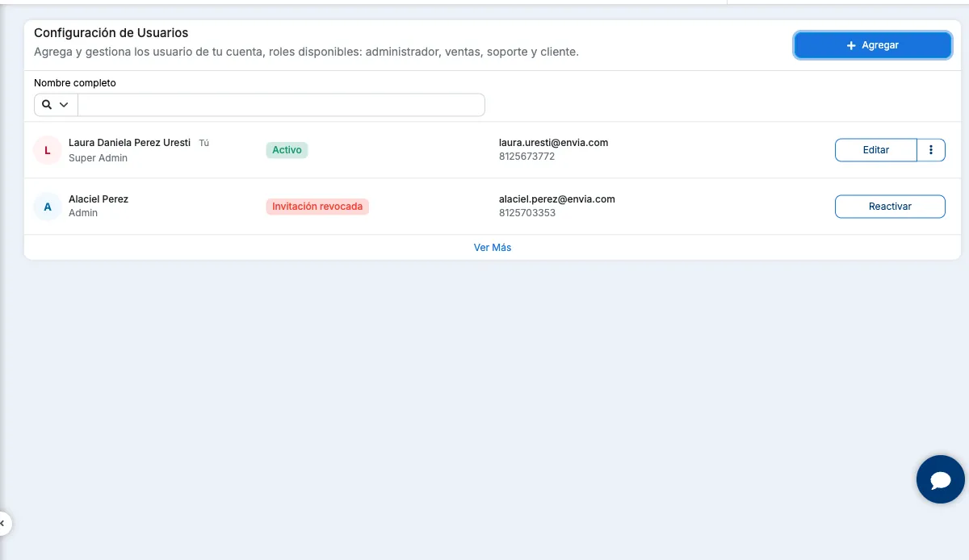Click the Nombre completo field label
Image resolution: width=969 pixels, height=560 pixels.
[75, 83]
